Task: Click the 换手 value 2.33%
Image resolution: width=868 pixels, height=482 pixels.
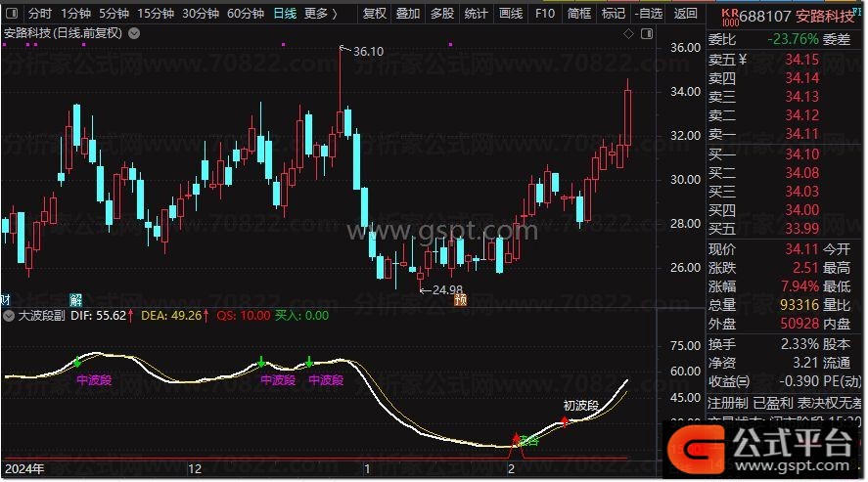Action: click(800, 344)
